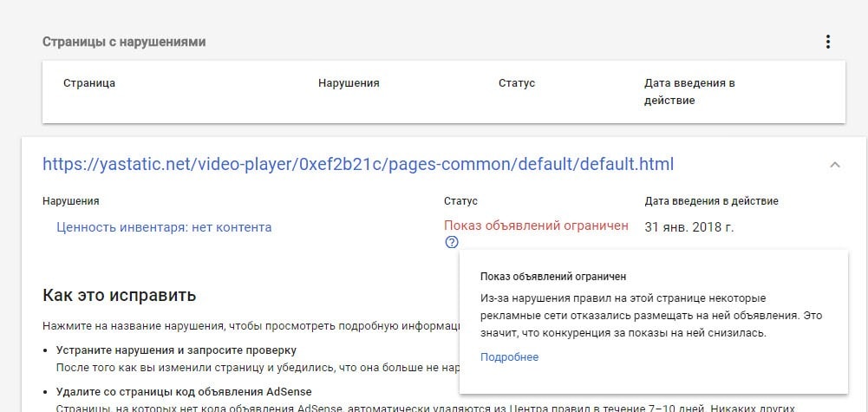Click the 'Статус' column header in table

(x=517, y=83)
